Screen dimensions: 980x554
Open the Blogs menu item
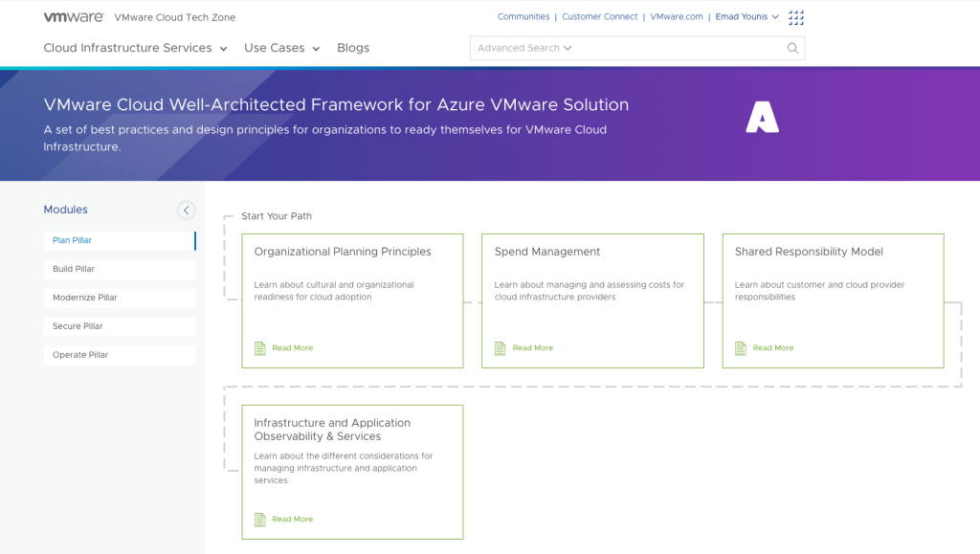point(353,48)
